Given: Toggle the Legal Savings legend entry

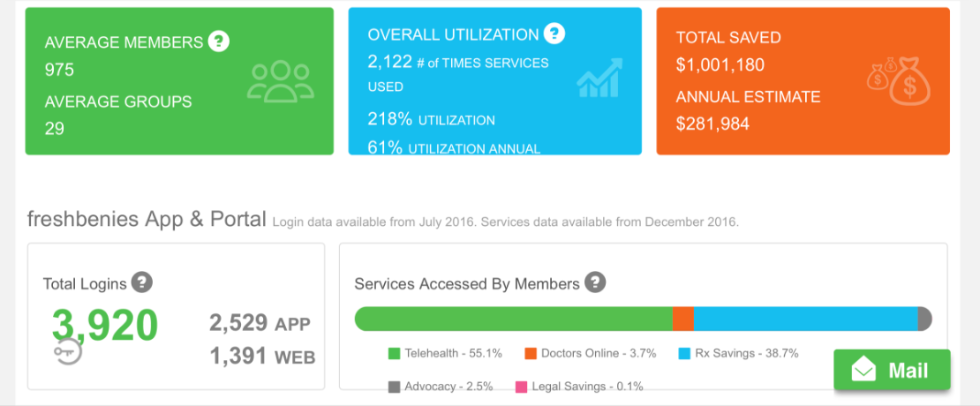Looking at the screenshot, I should (579, 387).
